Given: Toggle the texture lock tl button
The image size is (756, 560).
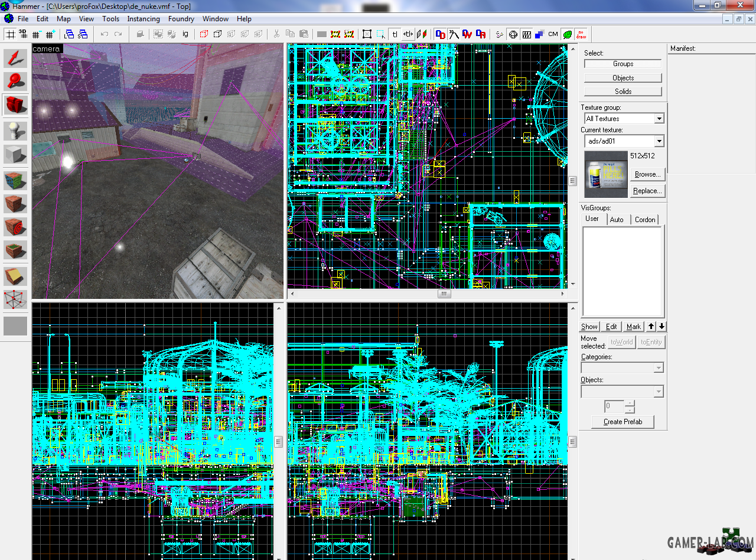Looking at the screenshot, I should 395,34.
